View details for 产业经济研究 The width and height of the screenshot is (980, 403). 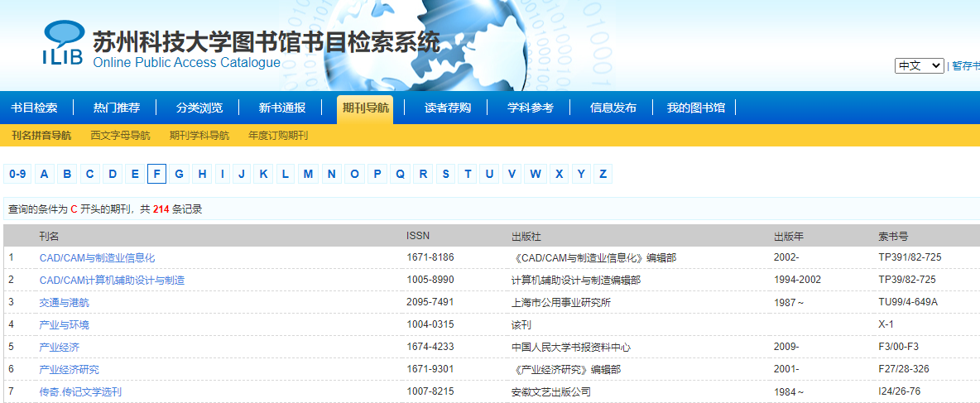click(69, 370)
